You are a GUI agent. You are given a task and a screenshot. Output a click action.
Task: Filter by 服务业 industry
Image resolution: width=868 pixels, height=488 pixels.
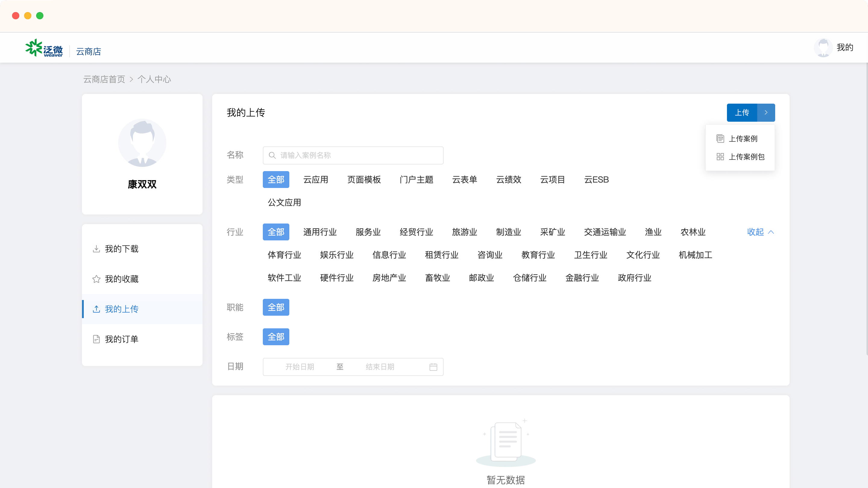click(368, 232)
